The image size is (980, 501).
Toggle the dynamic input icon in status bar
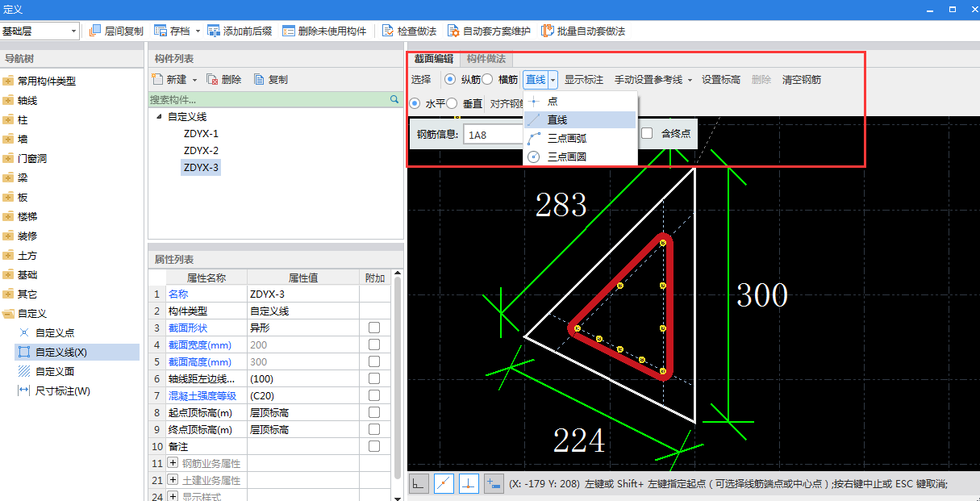(x=494, y=483)
